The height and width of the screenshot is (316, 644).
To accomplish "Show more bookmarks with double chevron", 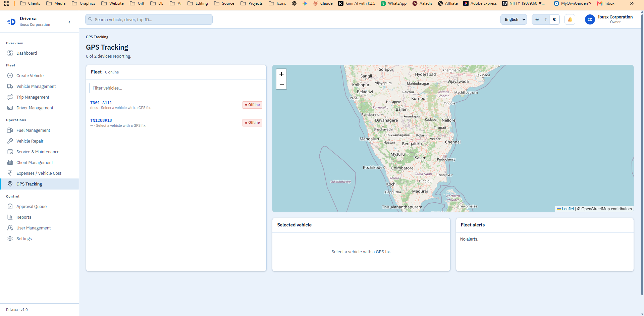I will (632, 3).
